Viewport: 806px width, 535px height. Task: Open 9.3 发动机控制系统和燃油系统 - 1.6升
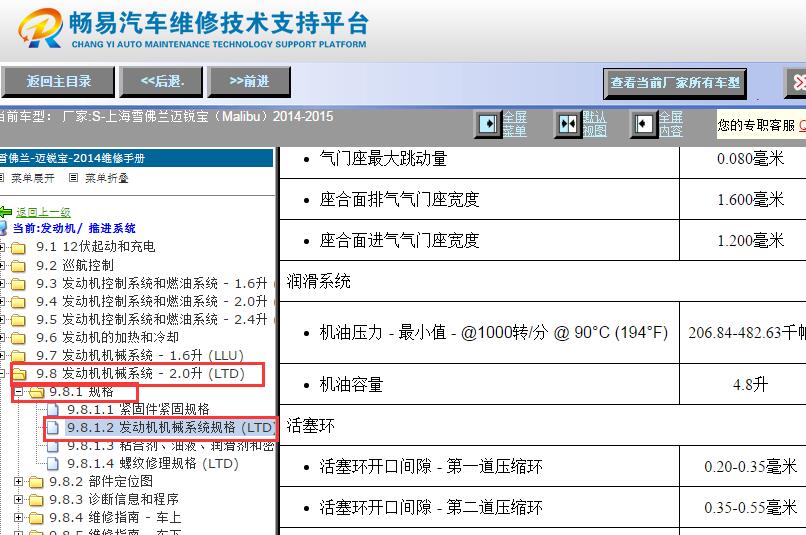(152, 283)
